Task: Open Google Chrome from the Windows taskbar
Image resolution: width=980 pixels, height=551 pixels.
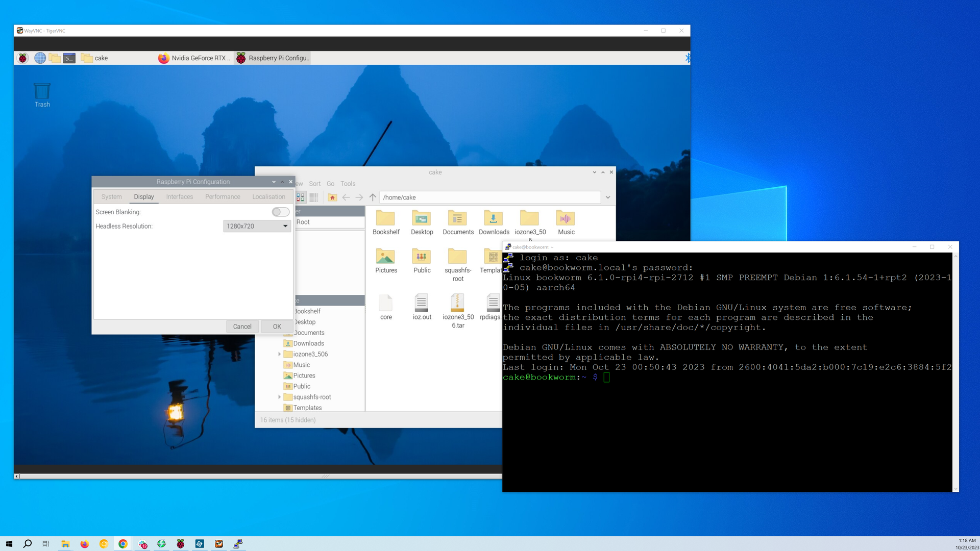Action: 123,544
